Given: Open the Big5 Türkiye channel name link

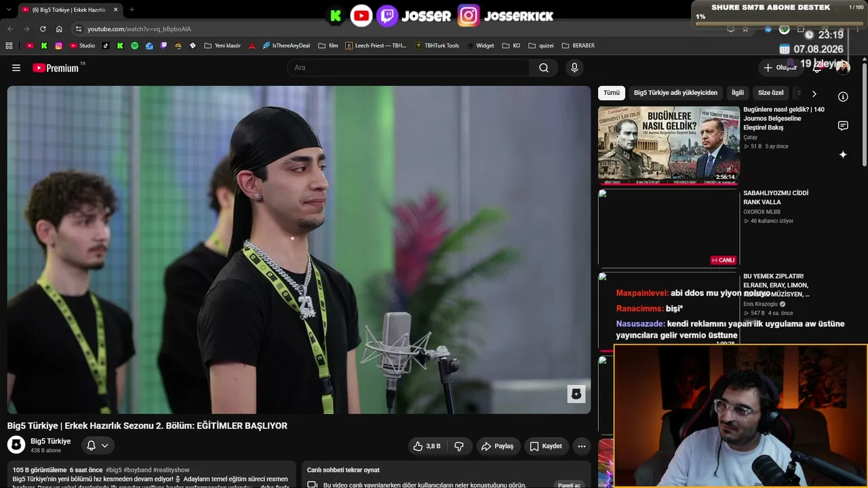Looking at the screenshot, I should point(51,441).
